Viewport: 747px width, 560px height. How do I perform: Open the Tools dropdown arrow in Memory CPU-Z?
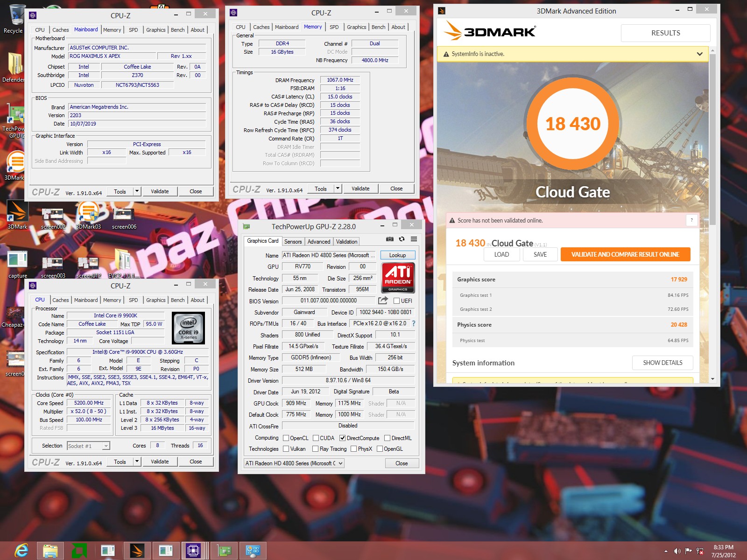(x=338, y=189)
